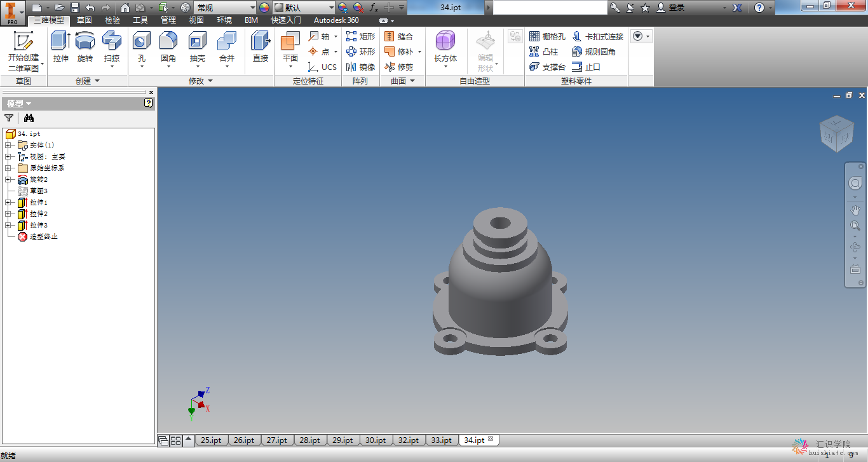Viewport: 868px width, 462px height.
Task: Select 草图3 in model tree
Action: pos(33,191)
